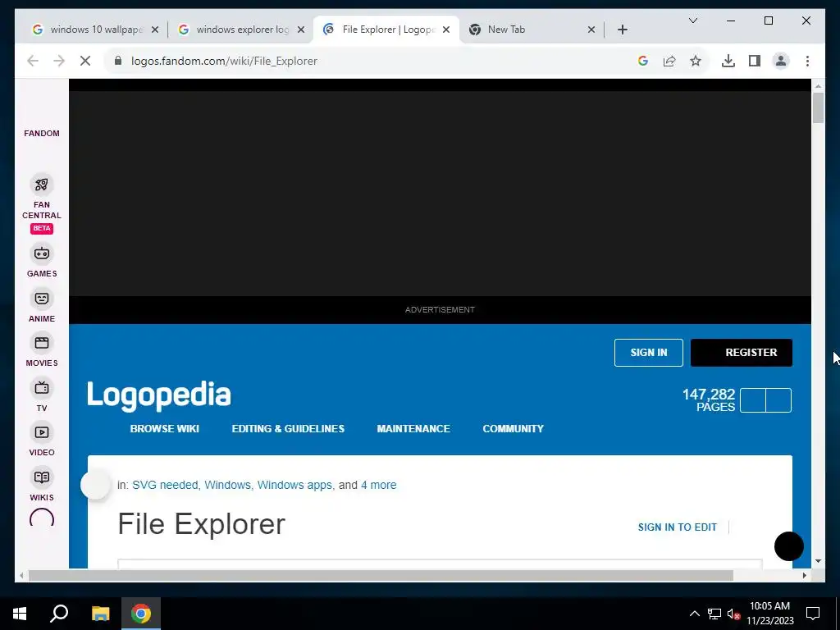Go back to the previous page
Screen dimensions: 840x630
(33, 61)
